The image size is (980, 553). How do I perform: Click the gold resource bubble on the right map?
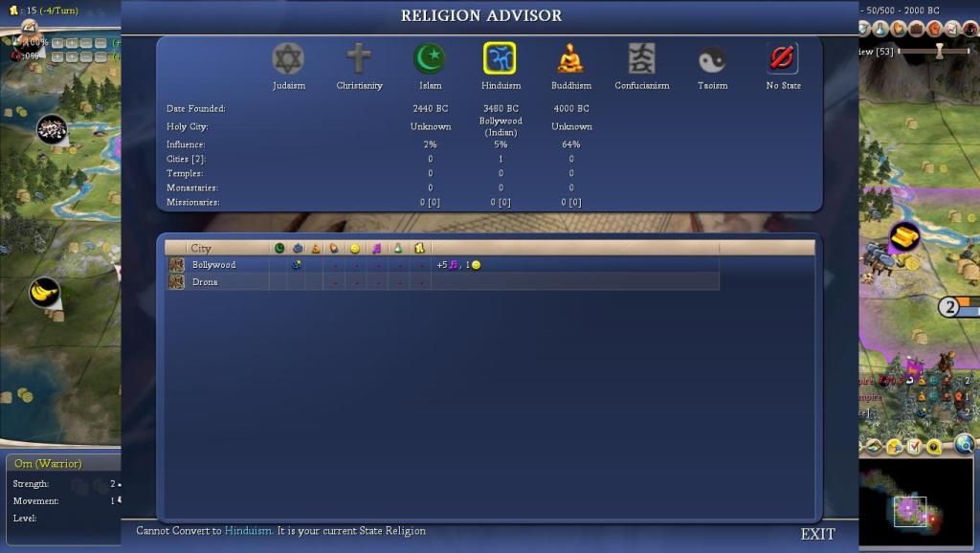coord(904,237)
